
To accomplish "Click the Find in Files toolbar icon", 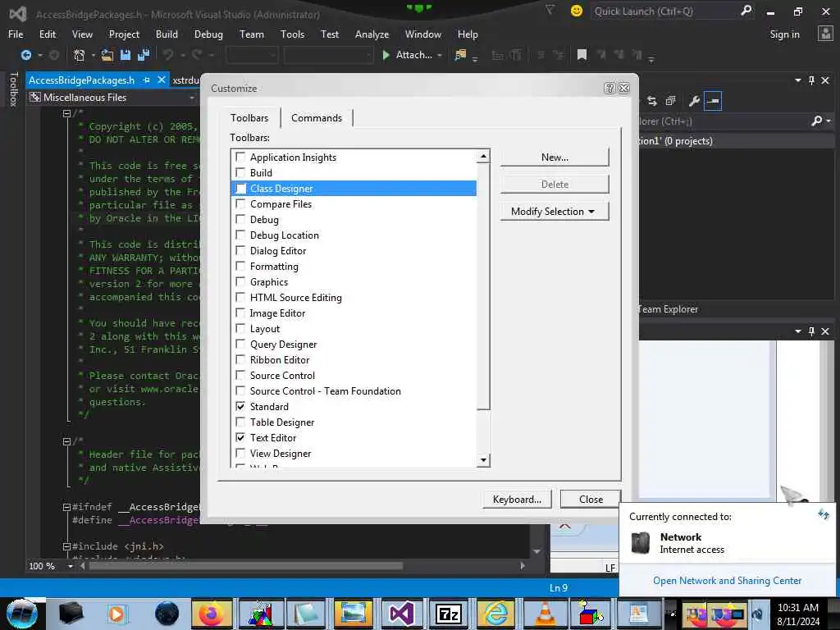I will (460, 55).
